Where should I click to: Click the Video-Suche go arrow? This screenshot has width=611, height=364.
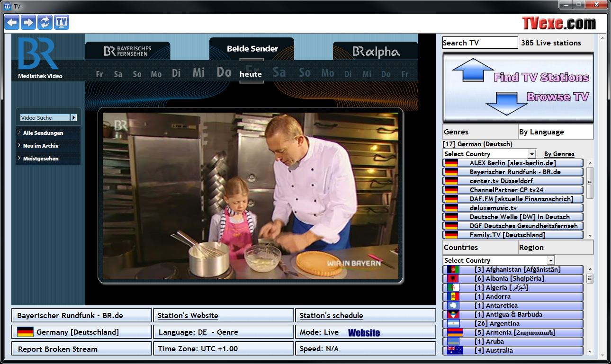(73, 117)
